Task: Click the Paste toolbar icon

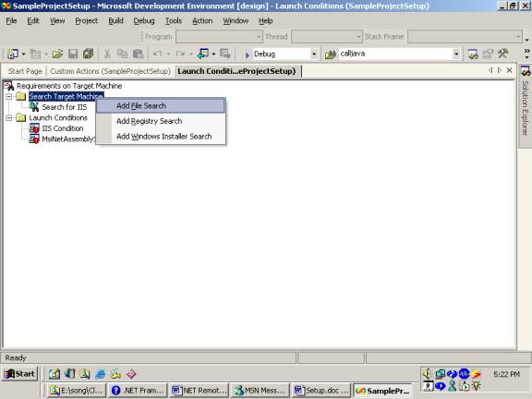Action: point(138,54)
